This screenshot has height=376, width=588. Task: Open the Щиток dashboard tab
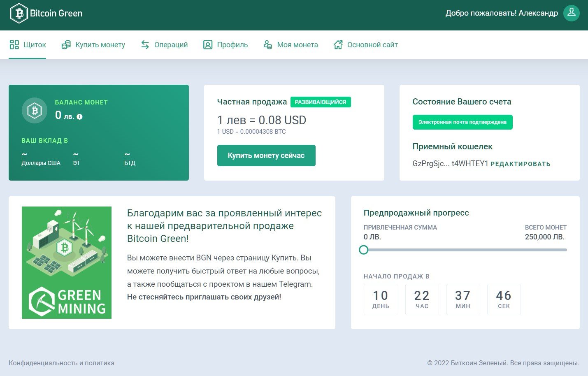(27, 45)
